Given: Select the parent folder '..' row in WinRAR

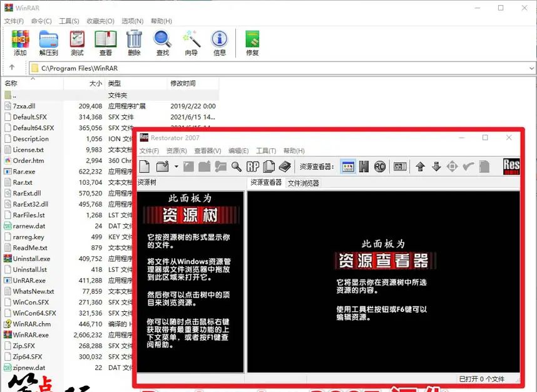Looking at the screenshot, I should click(x=111, y=95).
